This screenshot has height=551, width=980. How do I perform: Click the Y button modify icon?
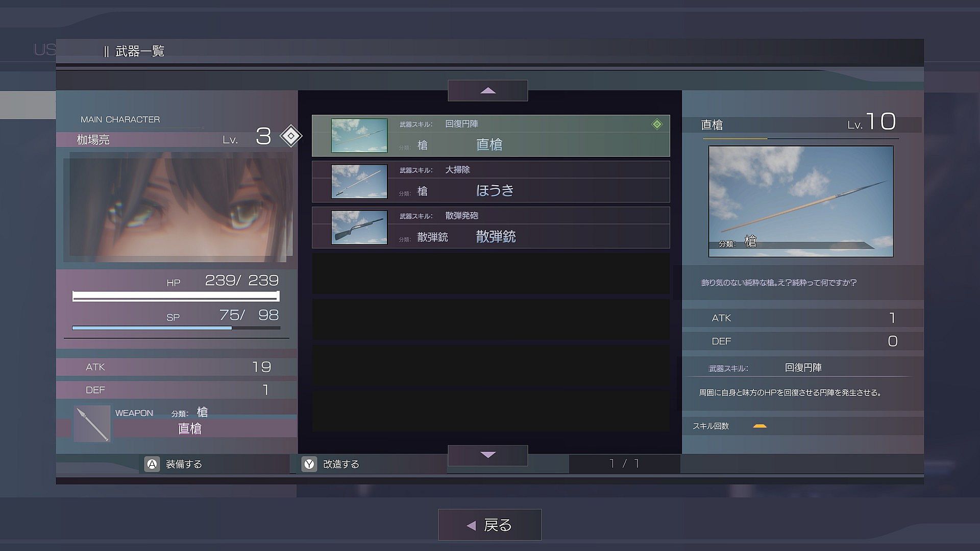point(309,464)
